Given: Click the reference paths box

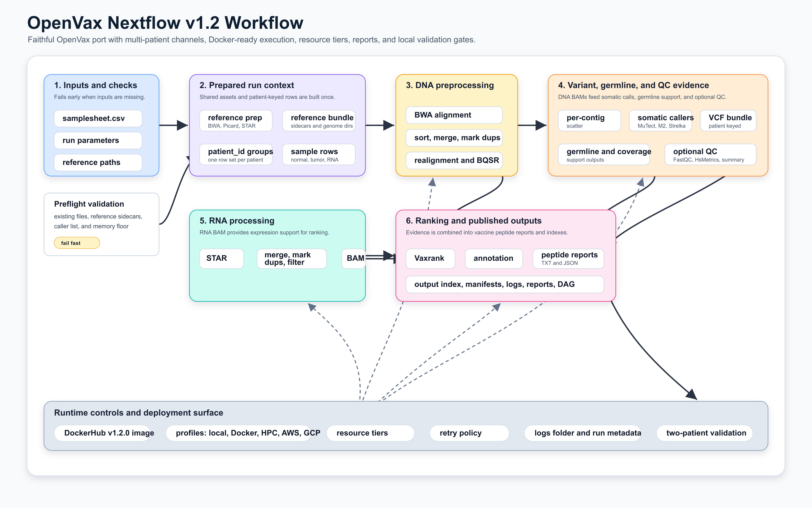Looking at the screenshot, I should pyautogui.click(x=98, y=163).
